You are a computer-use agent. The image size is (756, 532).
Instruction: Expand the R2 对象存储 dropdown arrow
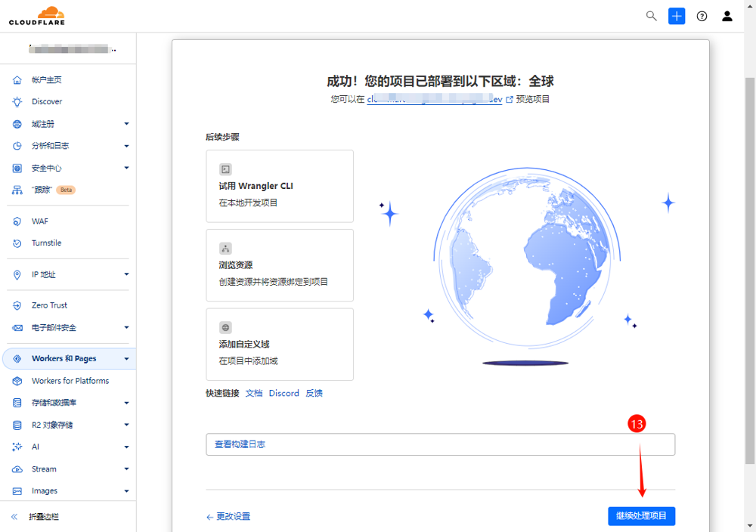pyautogui.click(x=126, y=425)
